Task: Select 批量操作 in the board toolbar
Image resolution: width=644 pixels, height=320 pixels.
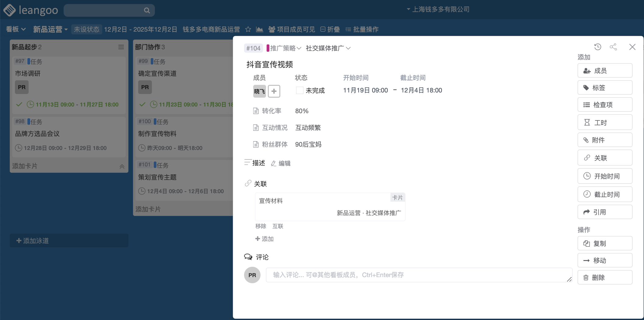Action: coord(362,30)
